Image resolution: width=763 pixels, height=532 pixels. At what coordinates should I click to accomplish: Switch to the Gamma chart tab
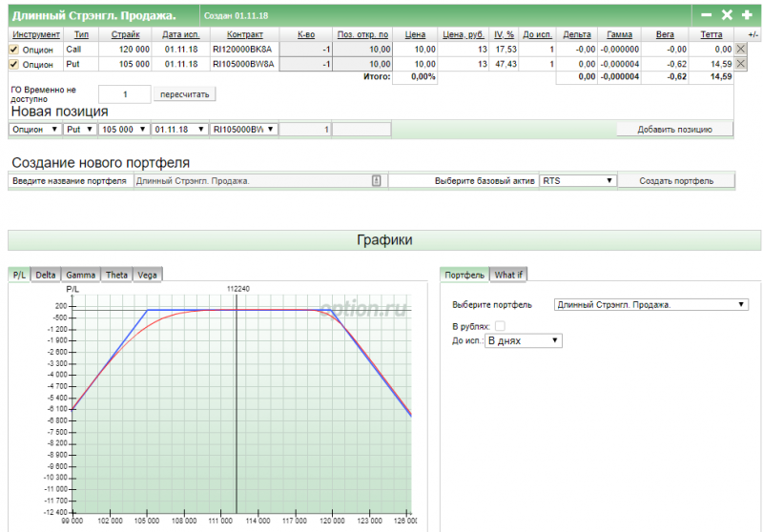click(80, 275)
